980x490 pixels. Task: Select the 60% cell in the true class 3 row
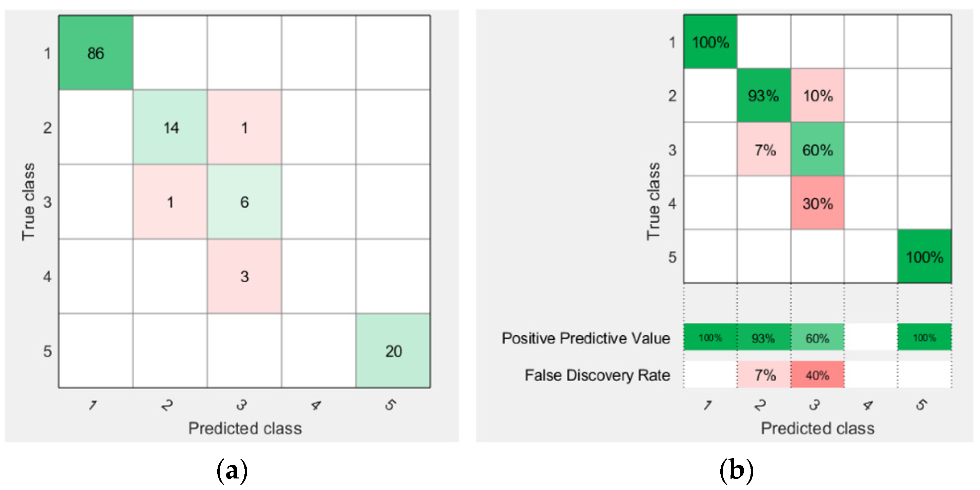click(818, 150)
